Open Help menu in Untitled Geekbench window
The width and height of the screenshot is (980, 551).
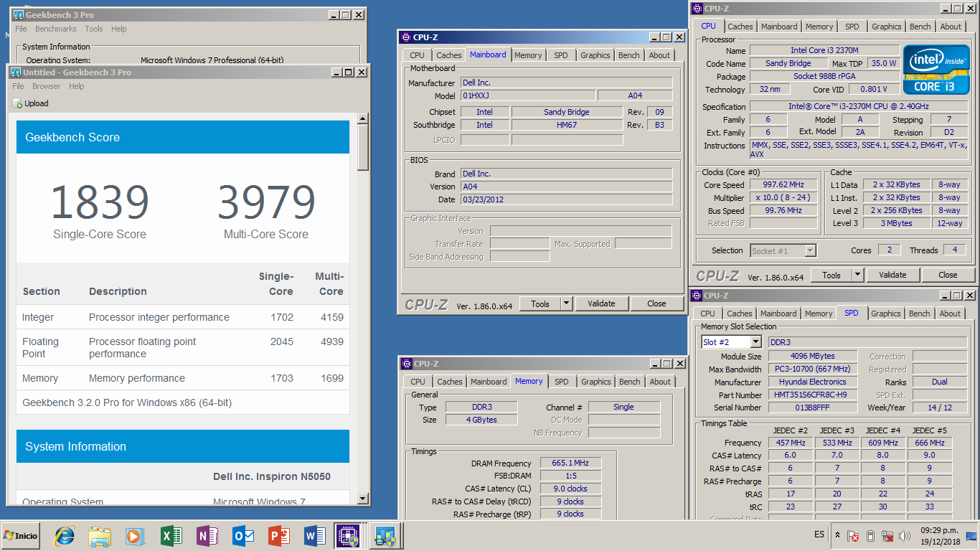(x=77, y=86)
